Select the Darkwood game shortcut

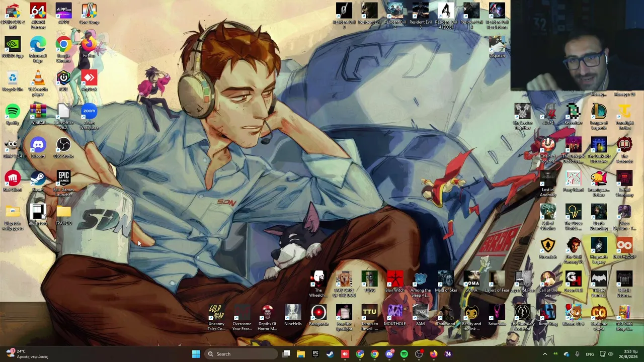pos(446,316)
